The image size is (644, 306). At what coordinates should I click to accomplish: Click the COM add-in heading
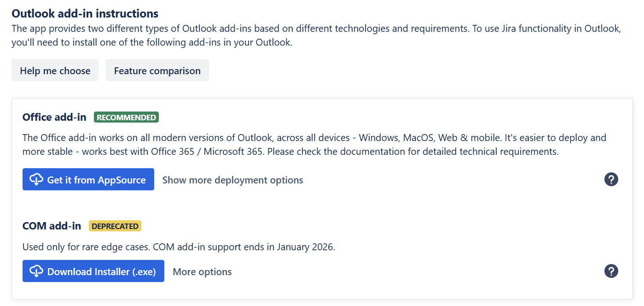tap(52, 226)
